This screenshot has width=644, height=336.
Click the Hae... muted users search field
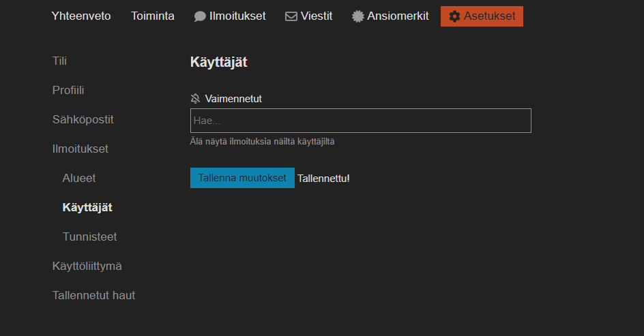(360, 121)
